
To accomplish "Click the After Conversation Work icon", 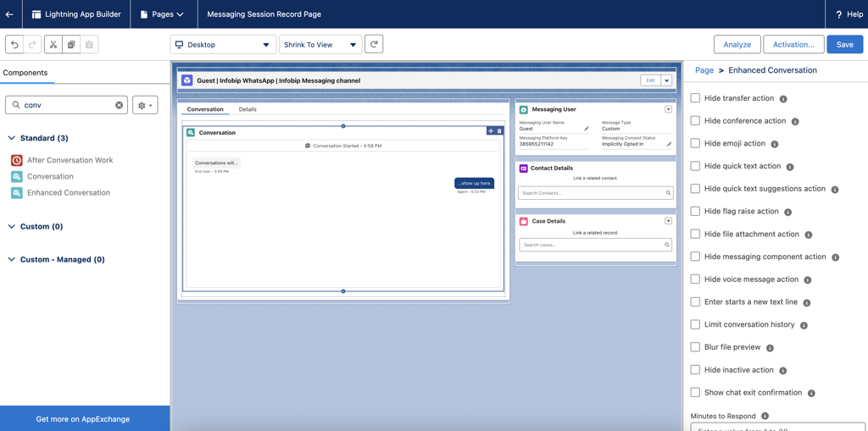I will [x=17, y=160].
